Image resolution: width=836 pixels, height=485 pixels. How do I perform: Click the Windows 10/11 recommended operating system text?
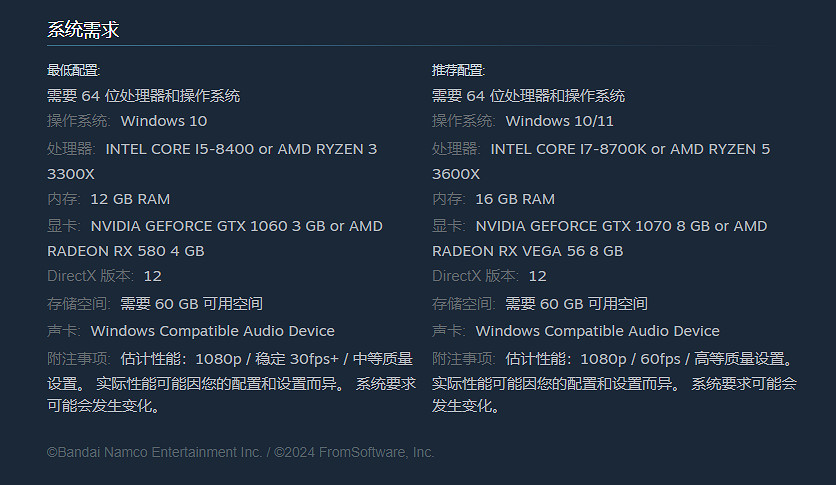coord(559,121)
